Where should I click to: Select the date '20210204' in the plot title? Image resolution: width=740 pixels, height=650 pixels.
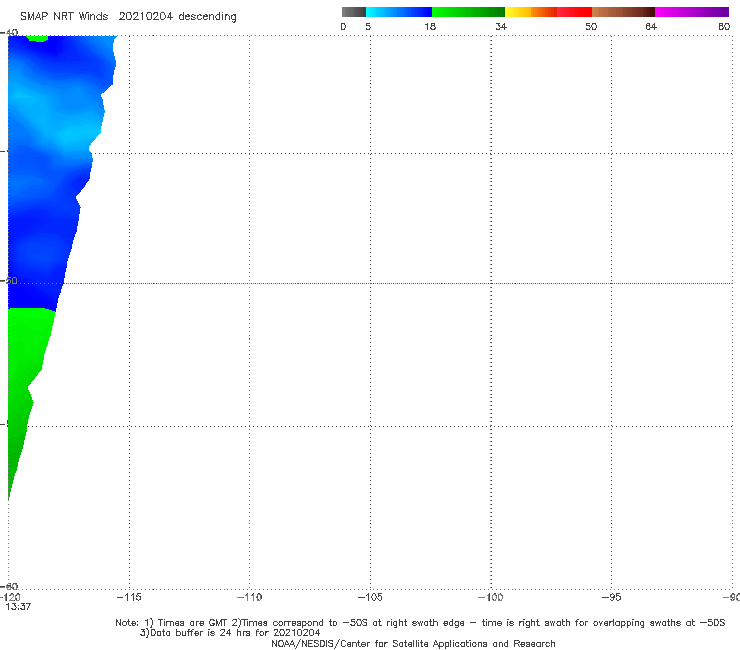[x=145, y=17]
